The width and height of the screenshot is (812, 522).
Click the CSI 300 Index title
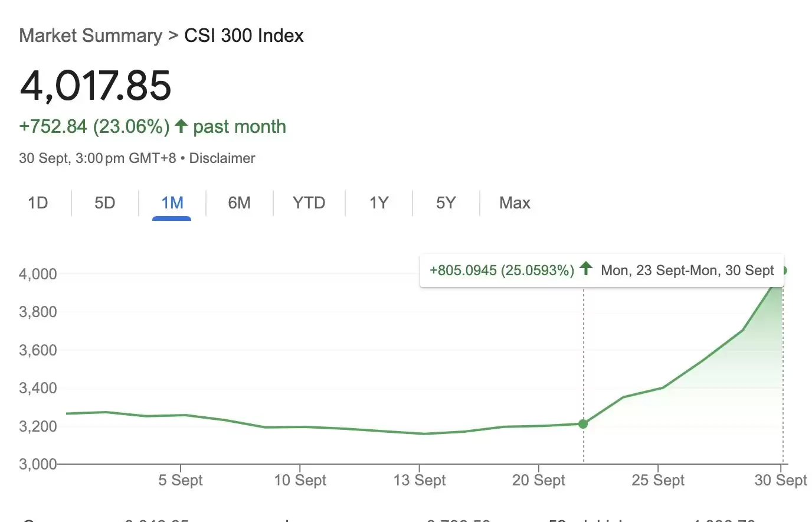244,35
